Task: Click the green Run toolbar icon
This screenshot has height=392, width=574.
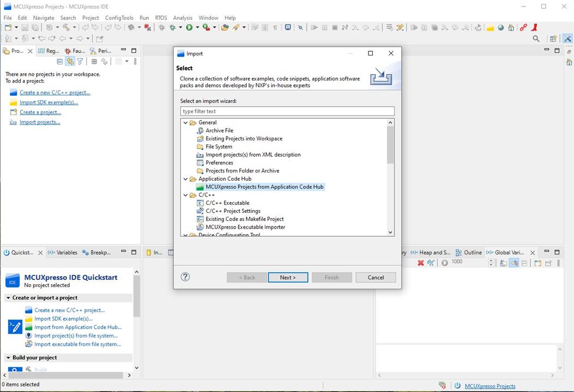Action: coord(189,27)
